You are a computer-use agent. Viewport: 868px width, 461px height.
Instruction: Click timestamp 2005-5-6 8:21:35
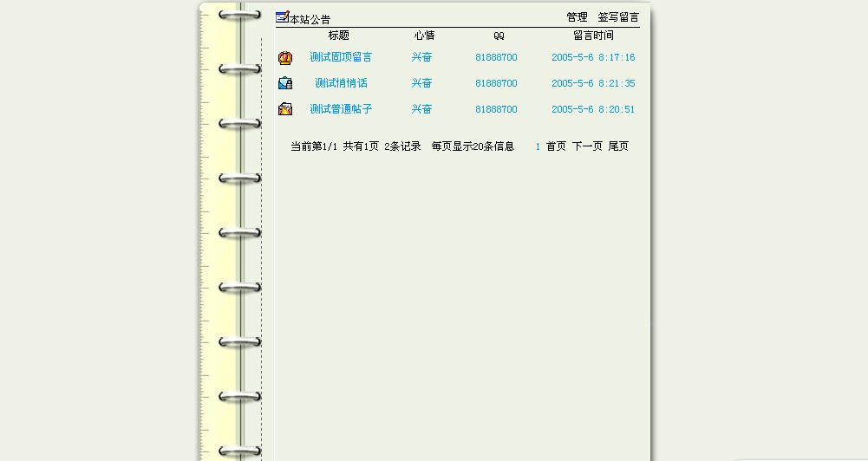coord(593,83)
